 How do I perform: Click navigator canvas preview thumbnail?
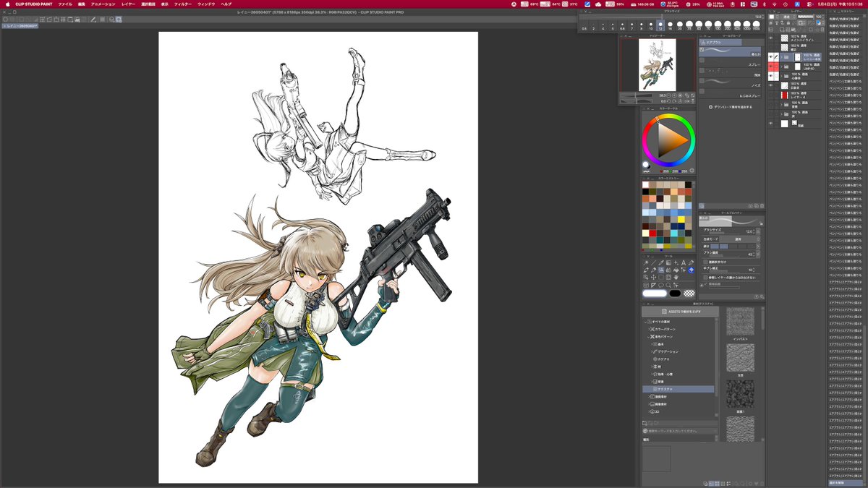(x=657, y=65)
